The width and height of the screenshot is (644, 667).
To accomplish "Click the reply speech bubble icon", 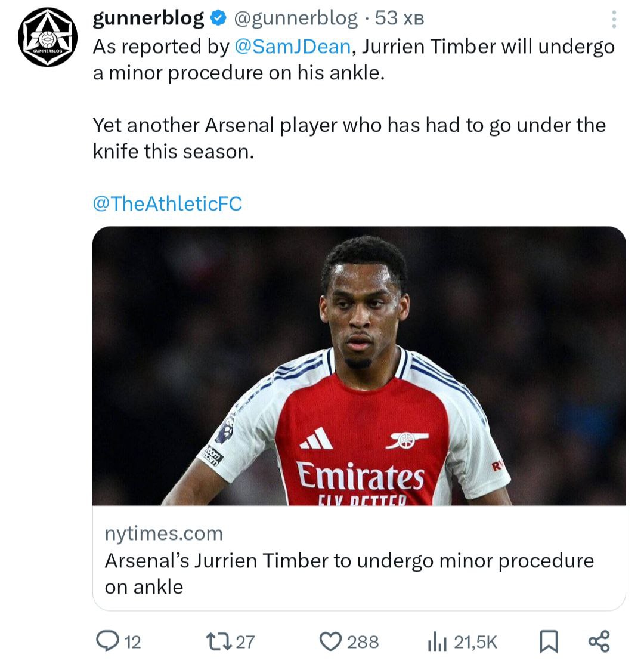I will point(108,641).
